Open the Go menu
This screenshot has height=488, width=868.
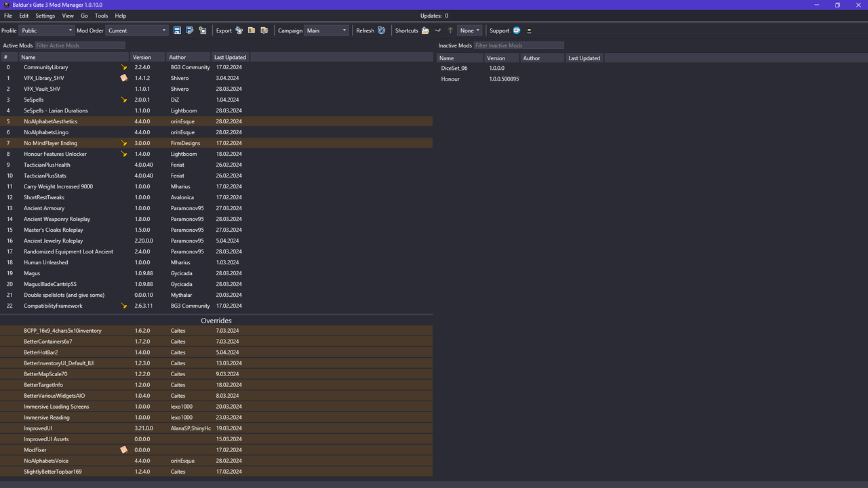point(84,16)
